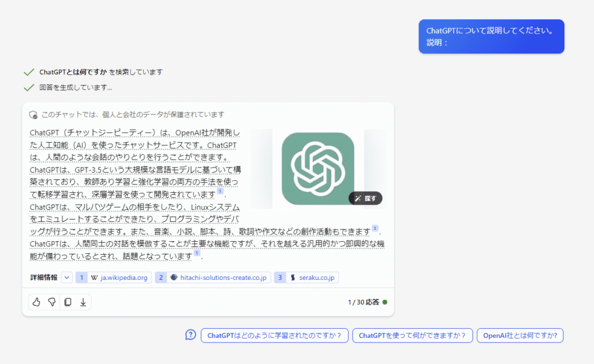Click the 詳細情報 label
Screen dimensions: 594x364
44,278
